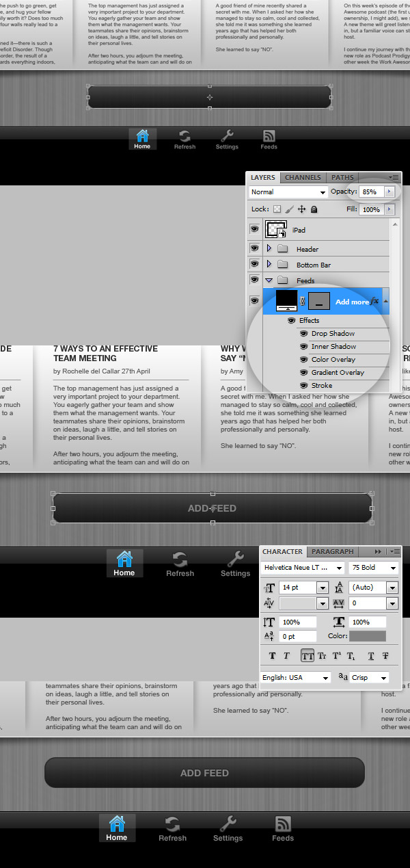Viewport: 410px width, 868px height.
Task: Switch to the Channels tab
Action: [303, 177]
